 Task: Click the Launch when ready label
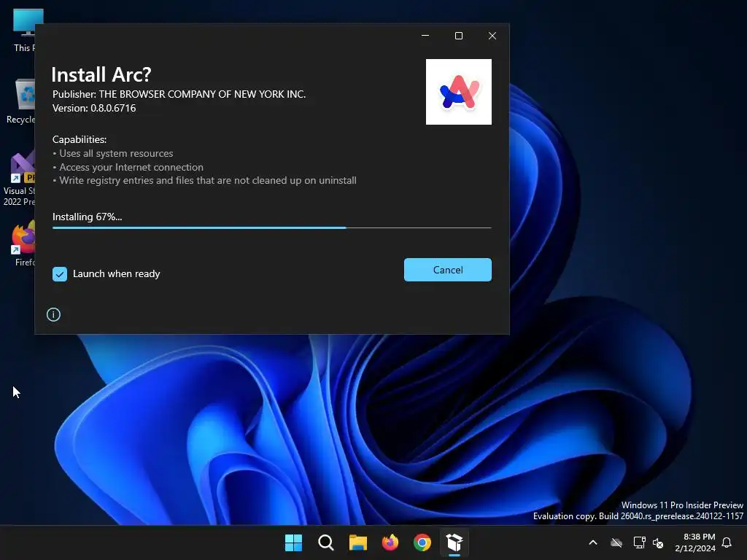(x=116, y=274)
